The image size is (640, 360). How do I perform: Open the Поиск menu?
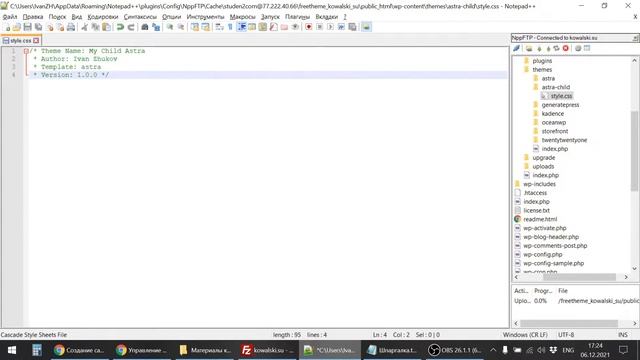57,17
